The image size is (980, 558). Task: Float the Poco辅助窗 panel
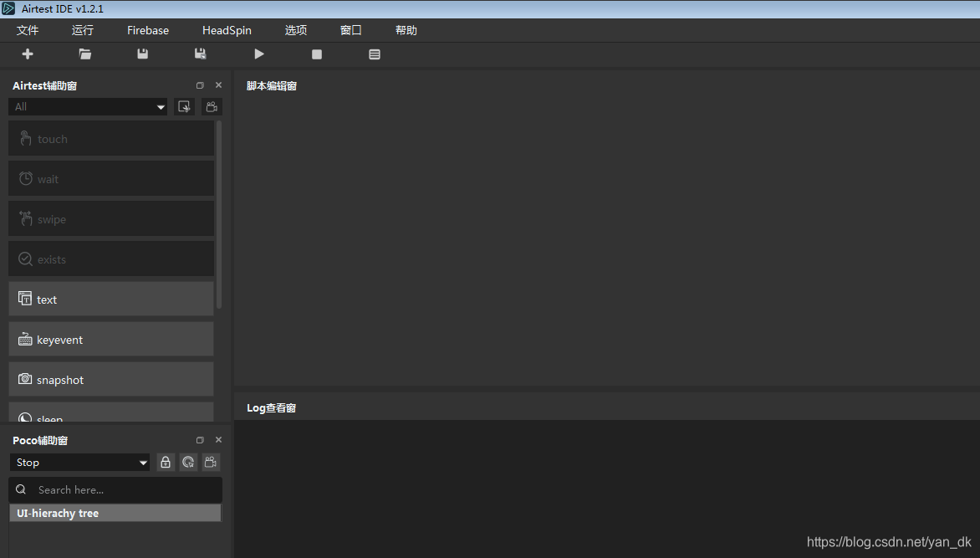click(x=200, y=440)
